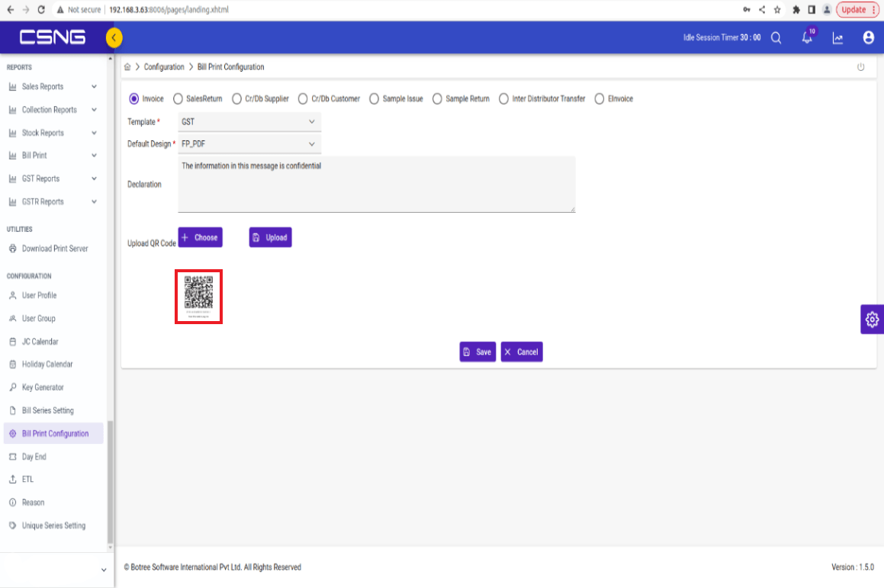
Task: Expand Collection Reports chevron
Action: (x=94, y=110)
